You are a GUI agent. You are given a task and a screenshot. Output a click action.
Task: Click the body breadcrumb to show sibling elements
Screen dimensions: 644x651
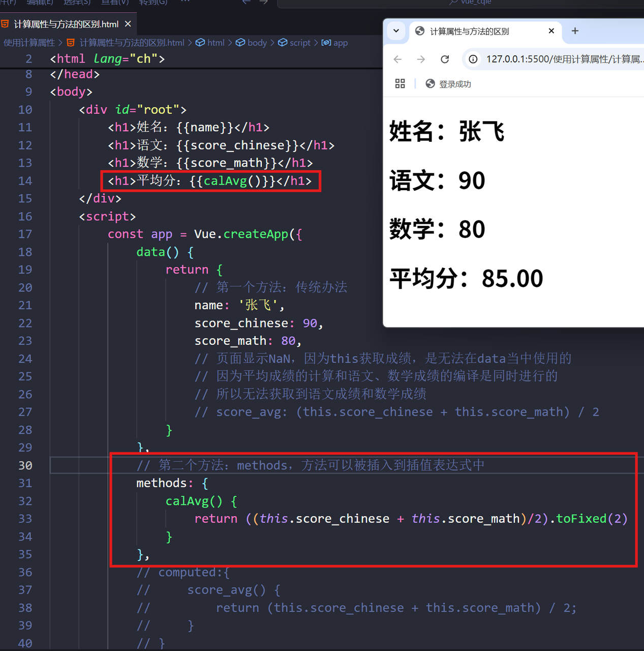pos(256,43)
